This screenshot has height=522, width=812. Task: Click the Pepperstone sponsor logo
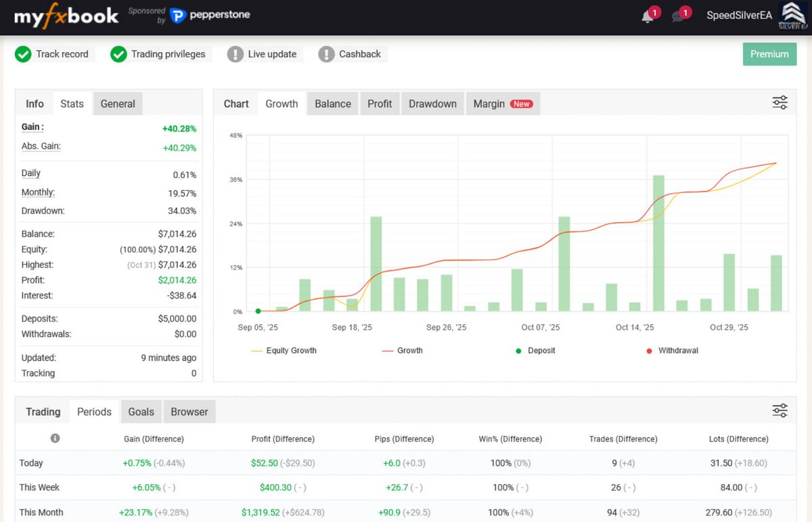210,16
